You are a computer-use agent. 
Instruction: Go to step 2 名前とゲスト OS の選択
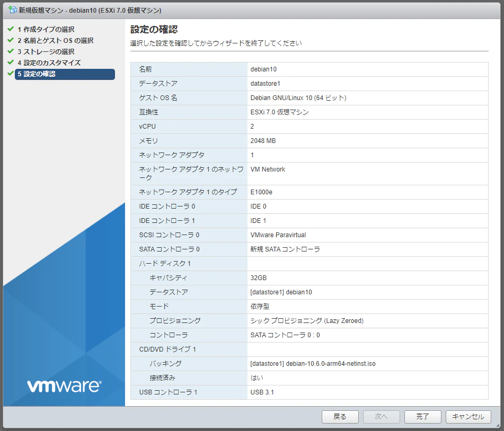(55, 40)
